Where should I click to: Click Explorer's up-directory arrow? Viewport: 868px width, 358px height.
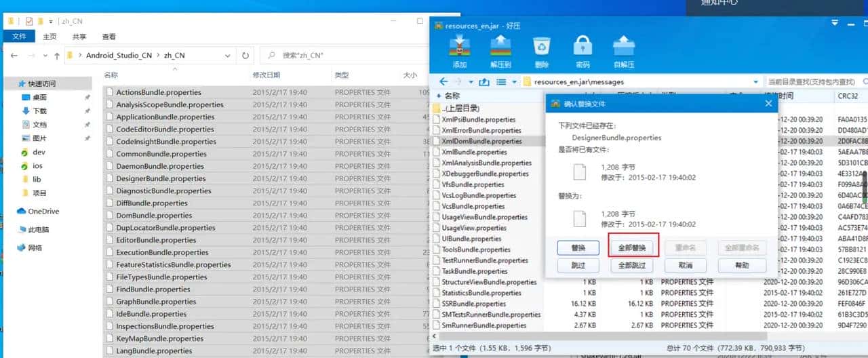tap(57, 56)
